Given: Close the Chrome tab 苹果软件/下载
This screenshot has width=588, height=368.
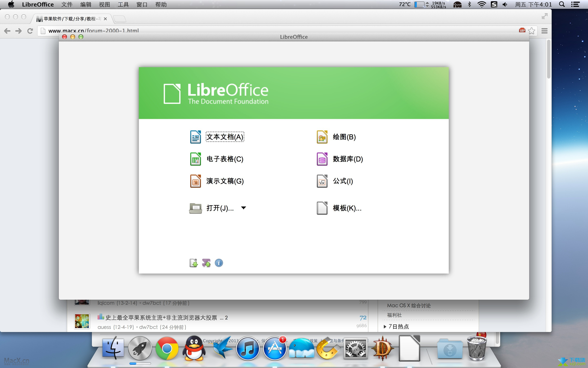Looking at the screenshot, I should pyautogui.click(x=105, y=19).
